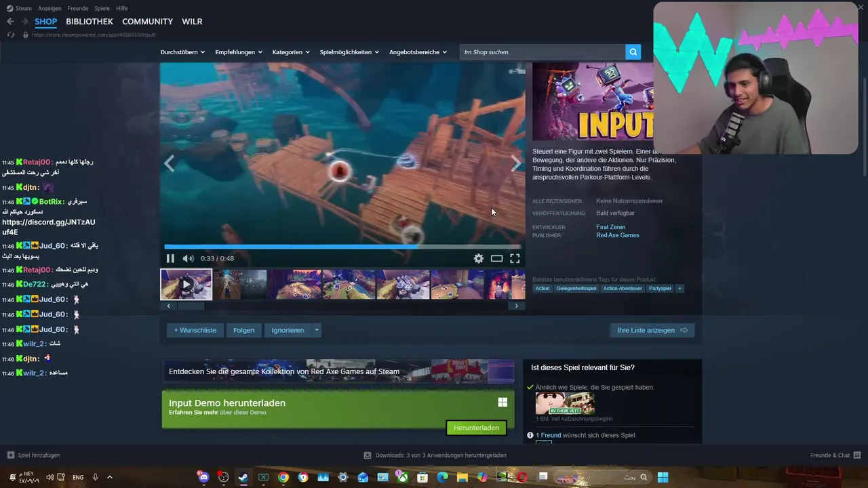Image resolution: width=868 pixels, height=488 pixels.
Task: Open Red Axe Games Kollektion banner
Action: coord(338,371)
